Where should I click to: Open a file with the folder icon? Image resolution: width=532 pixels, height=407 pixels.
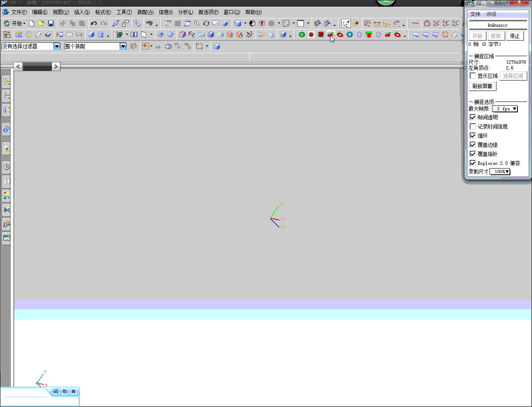click(x=41, y=23)
